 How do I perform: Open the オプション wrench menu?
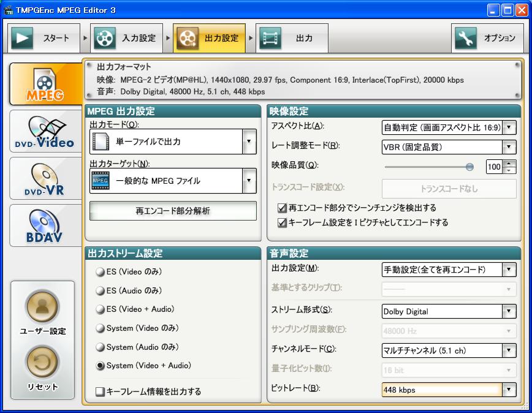[x=487, y=37]
